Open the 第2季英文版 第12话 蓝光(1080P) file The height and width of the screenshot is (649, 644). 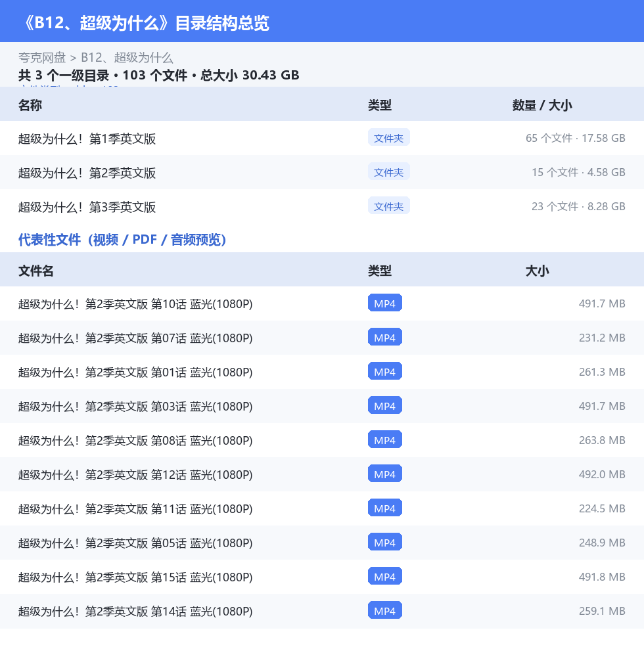pos(135,475)
